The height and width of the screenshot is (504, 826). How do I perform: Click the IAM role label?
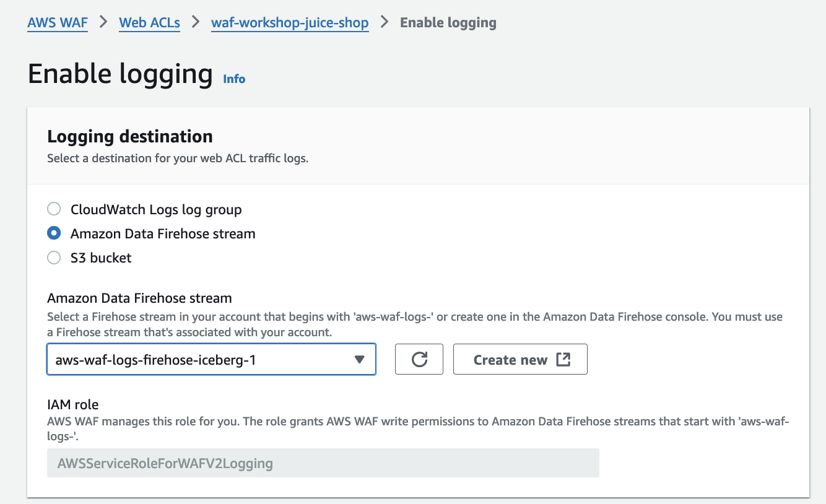tap(73, 404)
